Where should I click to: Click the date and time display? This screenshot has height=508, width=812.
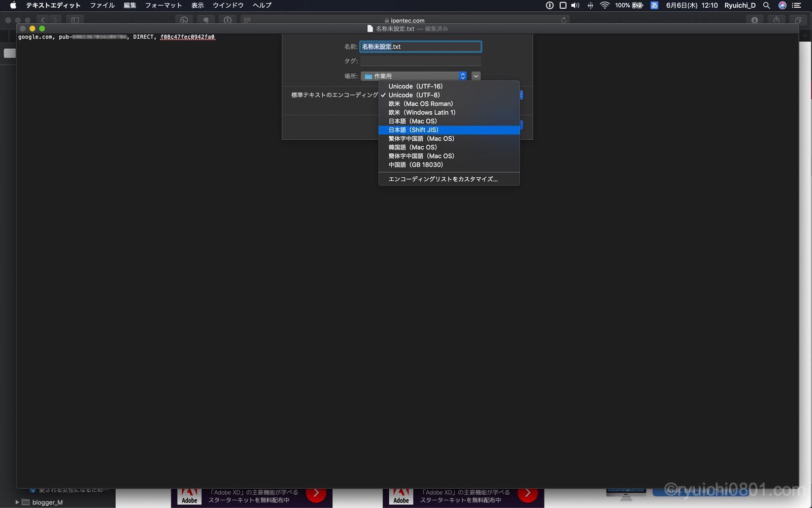(x=692, y=6)
